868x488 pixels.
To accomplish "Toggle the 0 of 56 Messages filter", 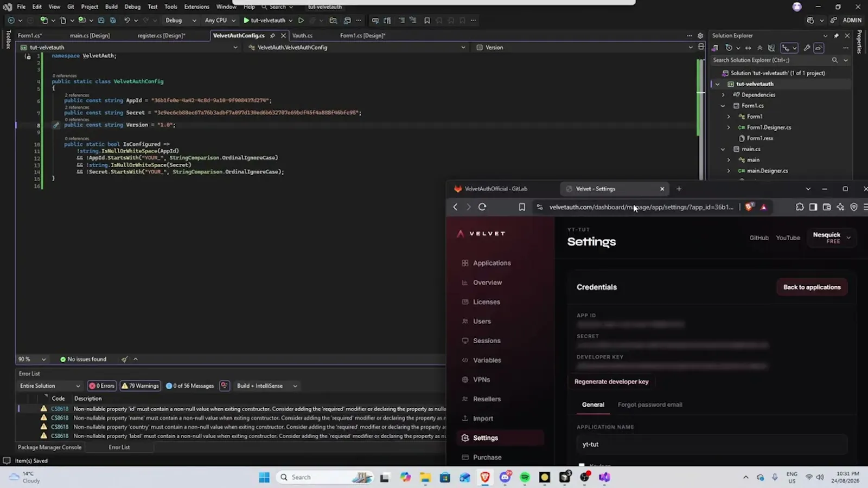I will 190,386.
